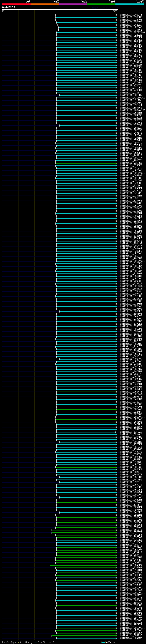
Task: Select the UniRef100_C5IHE4 label
Action: pyautogui.click(x=131, y=37)
